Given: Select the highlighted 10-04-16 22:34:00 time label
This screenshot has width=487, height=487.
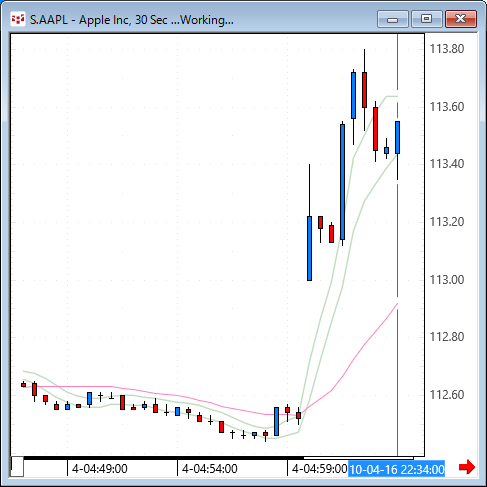Looking at the screenshot, I should (397, 469).
